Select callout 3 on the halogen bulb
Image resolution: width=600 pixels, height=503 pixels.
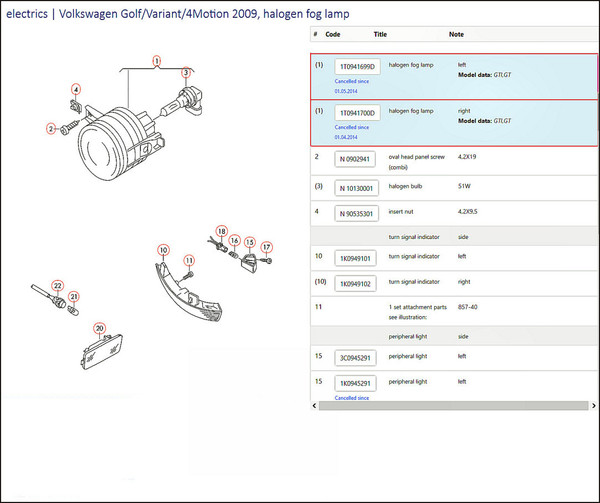coord(185,73)
